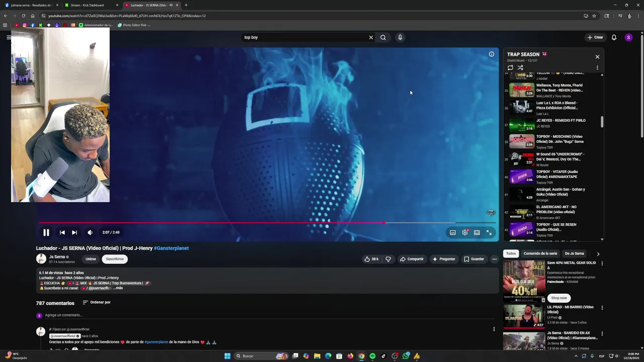
Task: Open JC REYES - REMEDIO FT PIRLO
Action: [552, 124]
